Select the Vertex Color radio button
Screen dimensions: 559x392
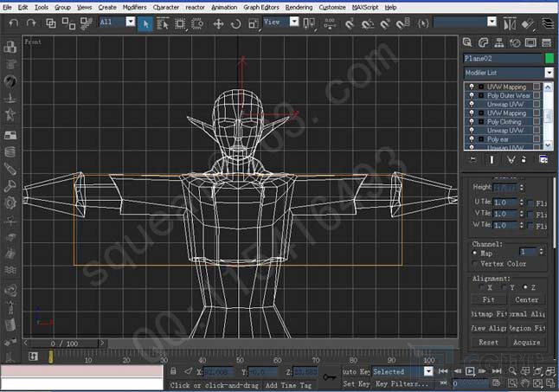(x=475, y=264)
